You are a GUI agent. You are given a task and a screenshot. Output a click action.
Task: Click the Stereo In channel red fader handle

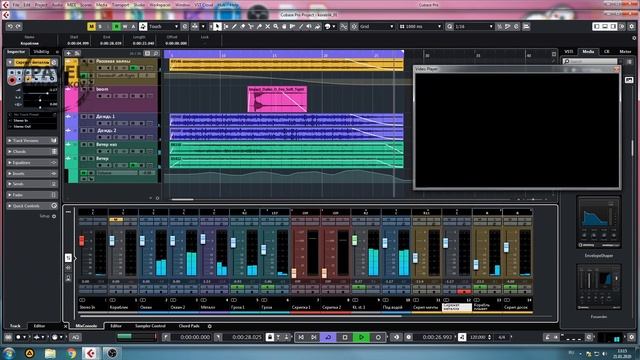coord(82,240)
